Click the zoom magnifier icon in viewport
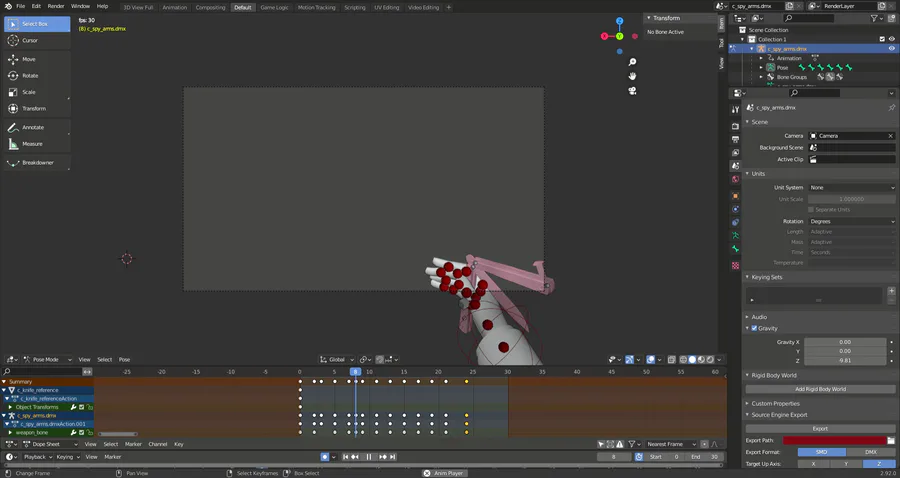The height and width of the screenshot is (478, 900). click(x=632, y=62)
